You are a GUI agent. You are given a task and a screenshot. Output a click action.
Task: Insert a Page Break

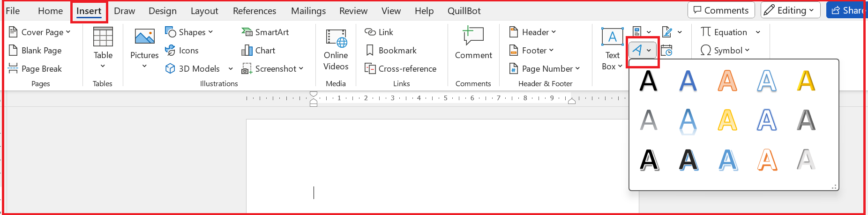point(35,68)
